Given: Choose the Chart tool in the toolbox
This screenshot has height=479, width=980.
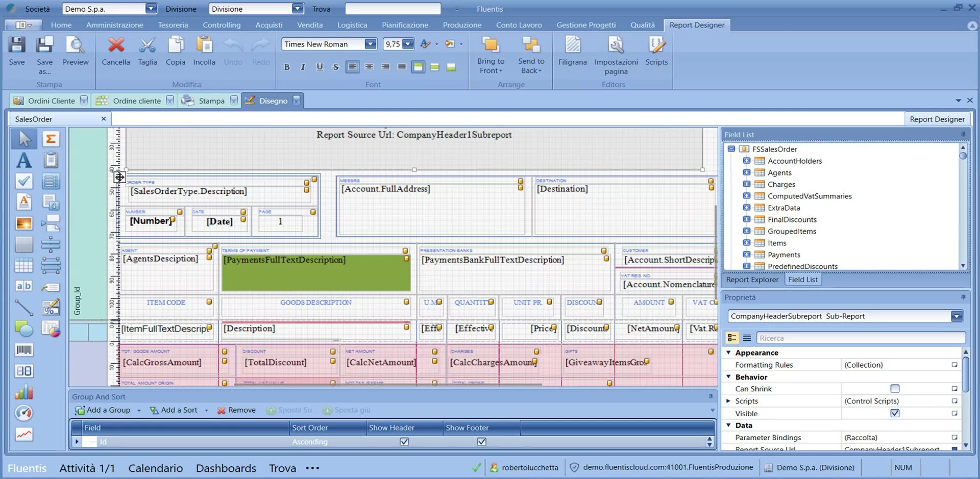Looking at the screenshot, I should (23, 392).
